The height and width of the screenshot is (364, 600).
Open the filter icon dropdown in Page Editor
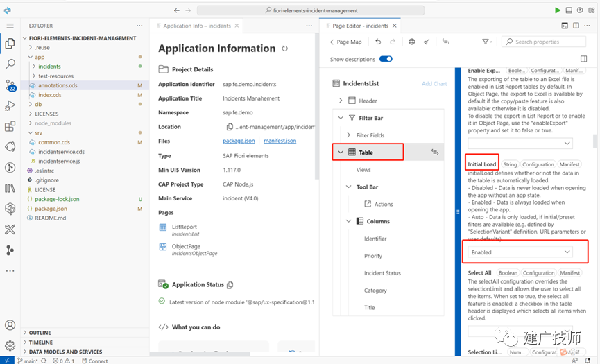[487, 42]
